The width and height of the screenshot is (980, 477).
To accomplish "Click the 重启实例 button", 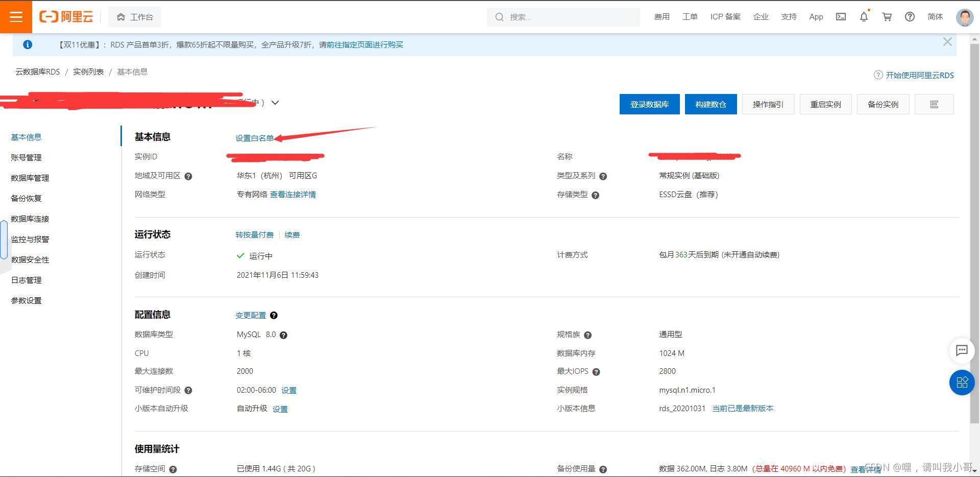I will tap(825, 104).
